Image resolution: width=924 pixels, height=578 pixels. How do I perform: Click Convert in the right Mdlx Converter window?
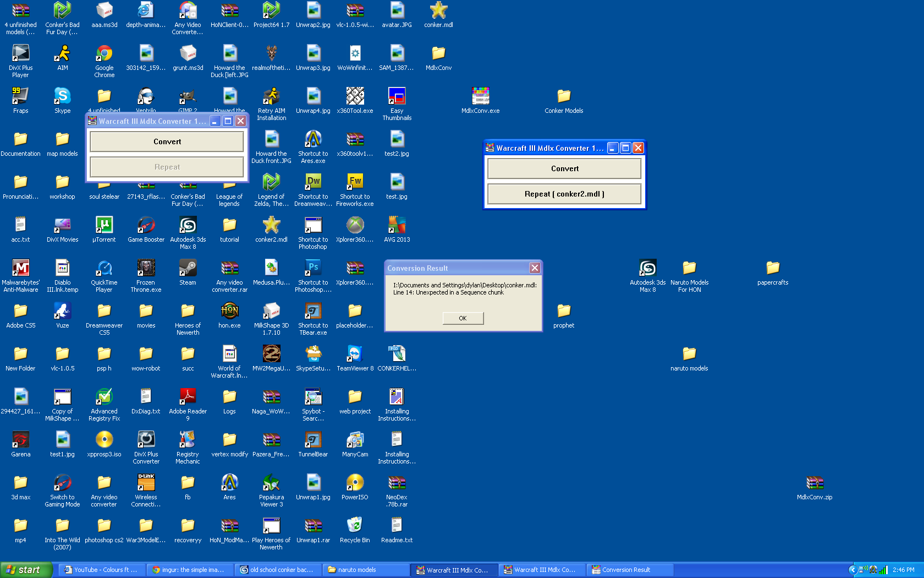coord(564,168)
